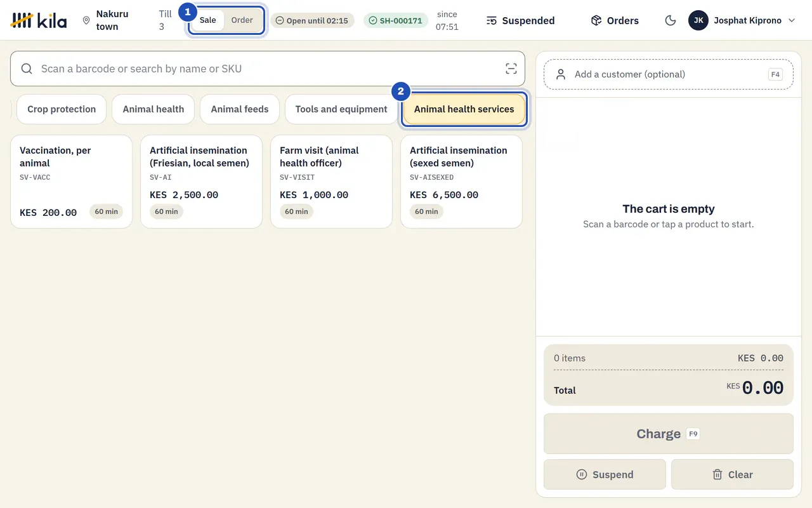The width and height of the screenshot is (812, 508).
Task: Open the Orders page
Action: [x=615, y=20]
